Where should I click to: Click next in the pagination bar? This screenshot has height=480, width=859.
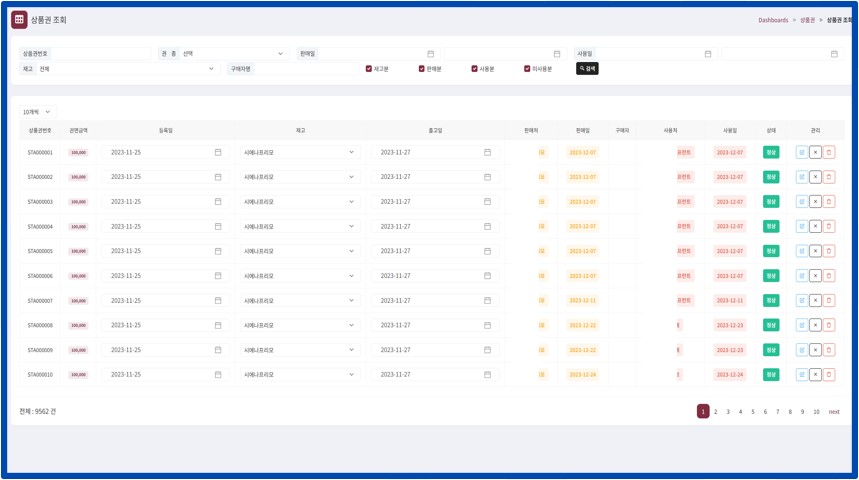[x=834, y=412]
